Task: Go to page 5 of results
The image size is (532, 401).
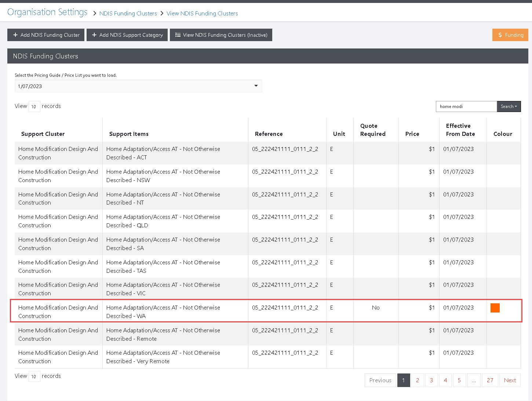Action: point(459,380)
